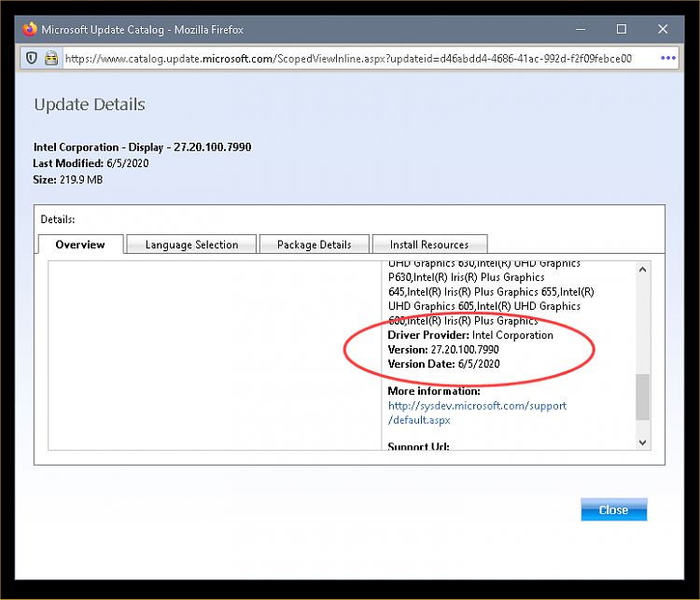The width and height of the screenshot is (700, 600).
Task: Click the site security padlock icon
Action: (x=51, y=58)
